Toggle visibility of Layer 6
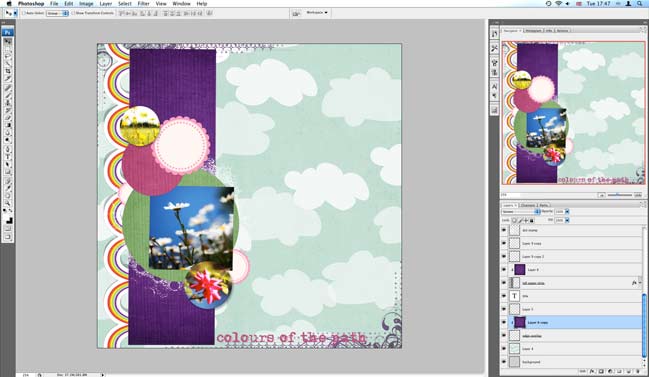This screenshot has width=649, height=377. click(x=504, y=269)
